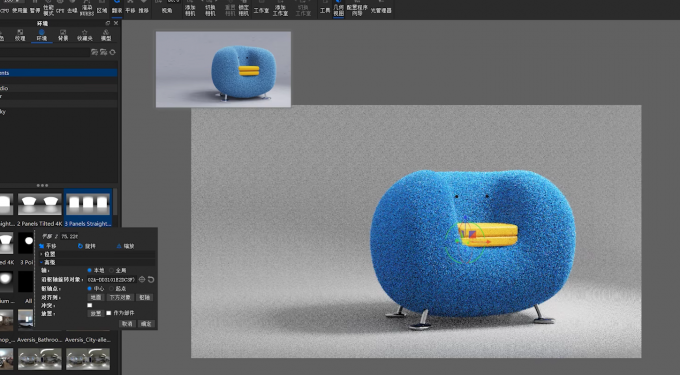Image resolution: width=680 pixels, height=375 pixels.
Task: Click 添加相机 (Add Camera) in toolbar
Action: coord(190,8)
